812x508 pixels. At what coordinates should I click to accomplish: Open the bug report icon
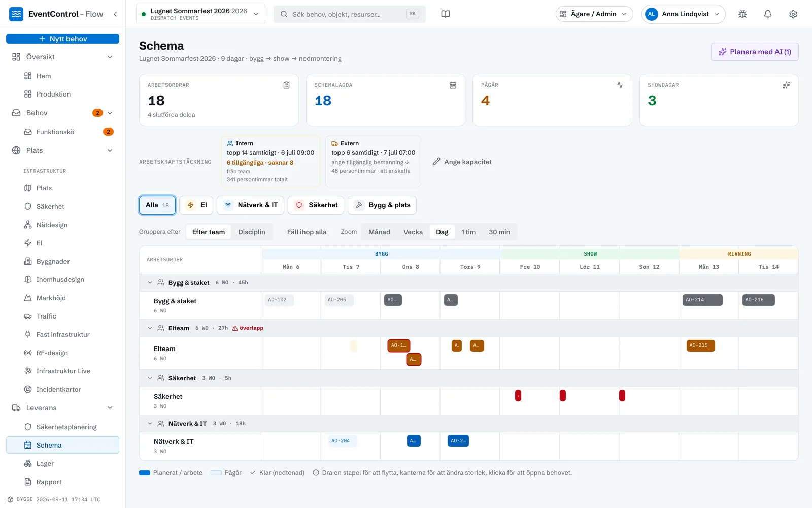tap(742, 14)
